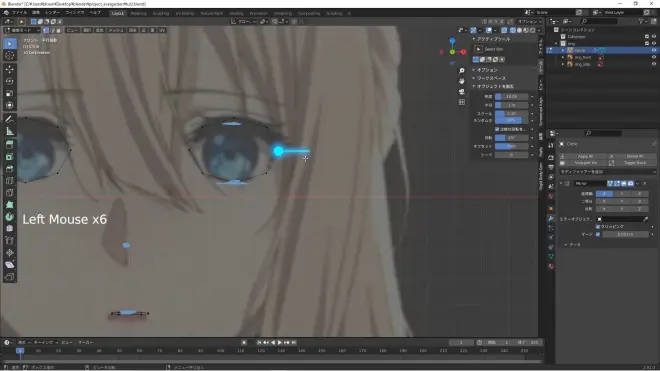Hide the Circle object via eye icon
The height and width of the screenshot is (371, 660).
(x=654, y=50)
